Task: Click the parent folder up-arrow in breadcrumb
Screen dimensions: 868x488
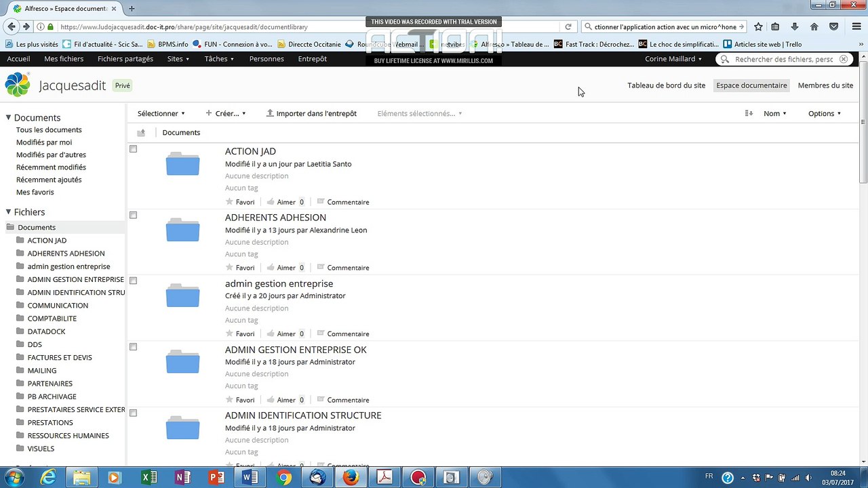Action: 141,133
